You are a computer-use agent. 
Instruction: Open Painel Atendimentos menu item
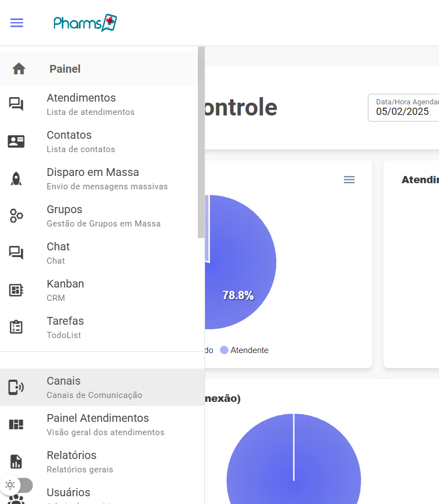[102, 425]
